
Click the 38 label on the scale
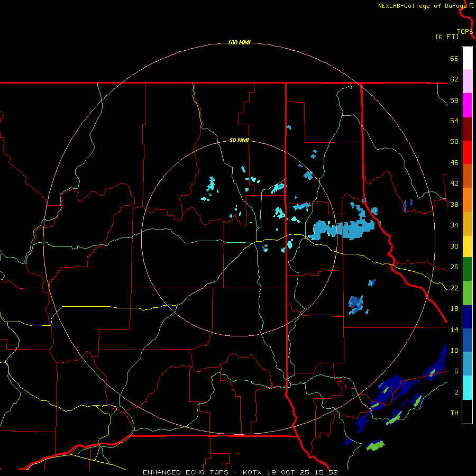tap(454, 204)
